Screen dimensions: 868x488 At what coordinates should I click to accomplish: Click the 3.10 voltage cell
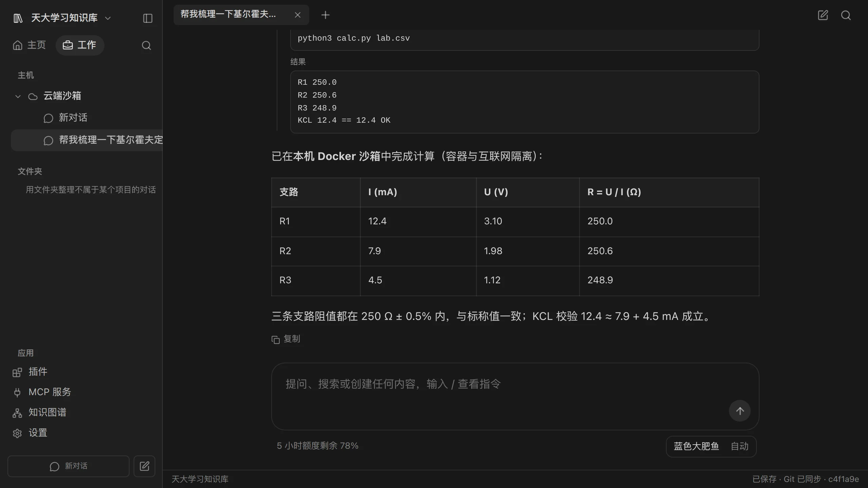pos(528,222)
